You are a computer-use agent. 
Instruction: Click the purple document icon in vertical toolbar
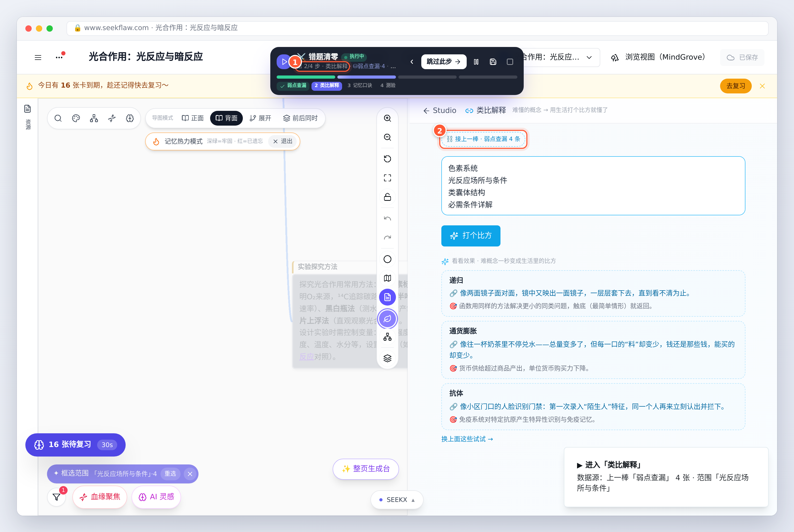pyautogui.click(x=387, y=297)
